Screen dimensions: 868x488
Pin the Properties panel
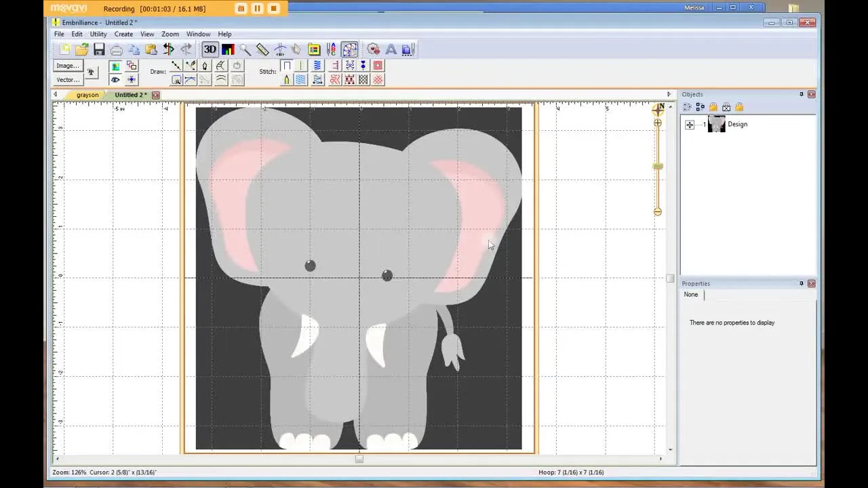[x=802, y=283]
